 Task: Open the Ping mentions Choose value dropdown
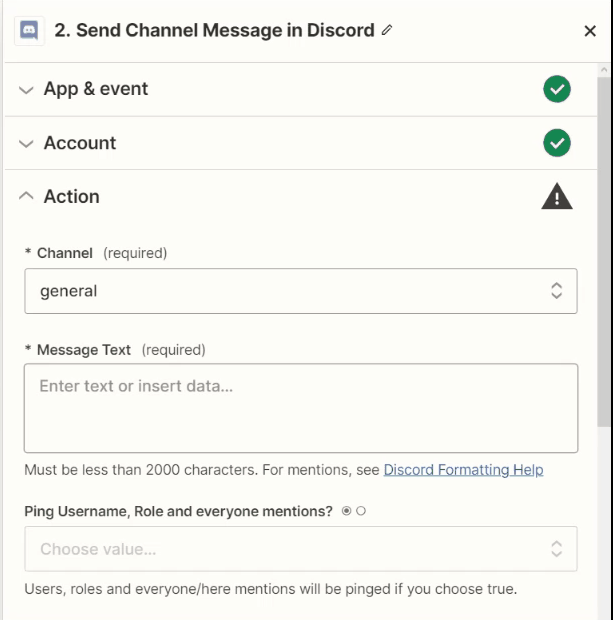(x=301, y=549)
